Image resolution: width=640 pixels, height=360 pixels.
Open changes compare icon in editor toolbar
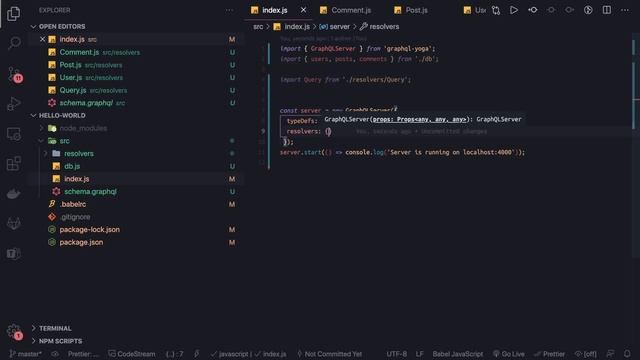point(496,10)
